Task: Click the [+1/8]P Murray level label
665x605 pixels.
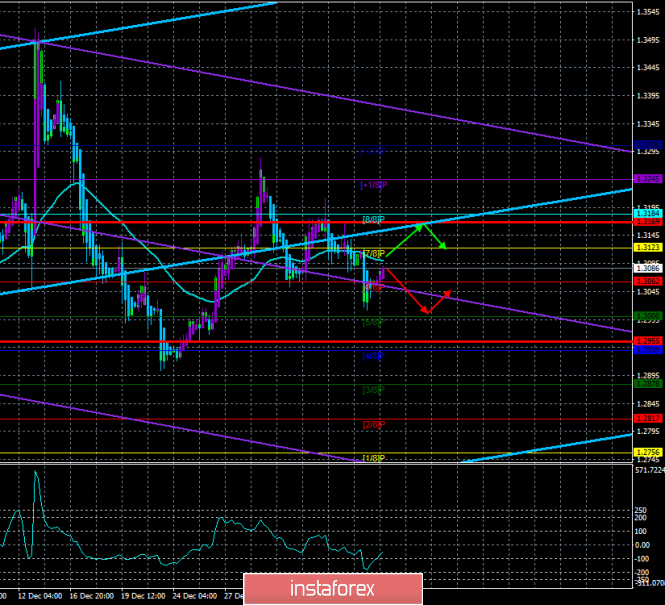Action: 374,185
